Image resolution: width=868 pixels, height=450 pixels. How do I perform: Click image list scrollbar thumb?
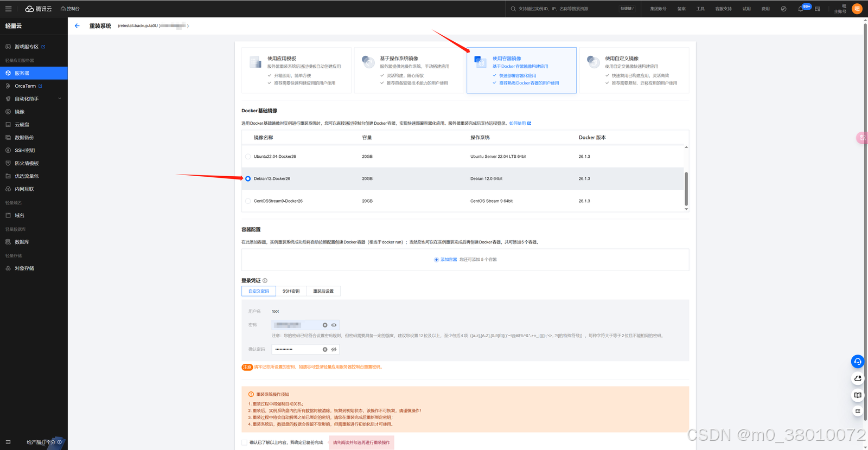pyautogui.click(x=686, y=189)
